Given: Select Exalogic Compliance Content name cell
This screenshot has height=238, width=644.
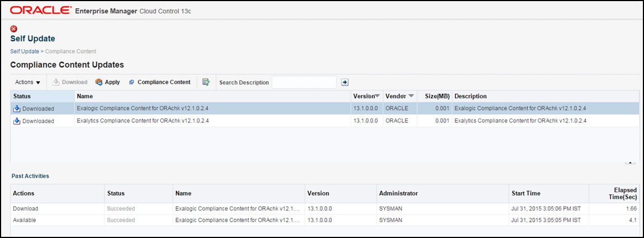Looking at the screenshot, I should [x=142, y=108].
